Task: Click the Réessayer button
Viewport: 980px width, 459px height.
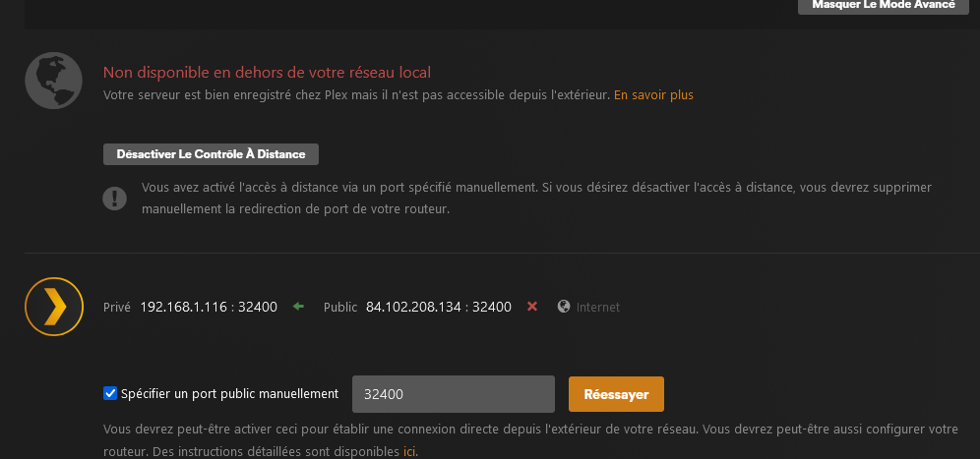Action: 616,394
